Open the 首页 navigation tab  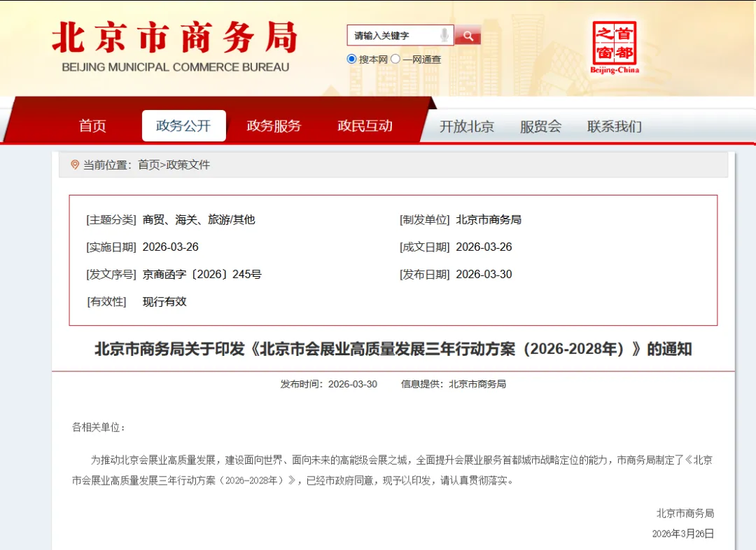(92, 126)
